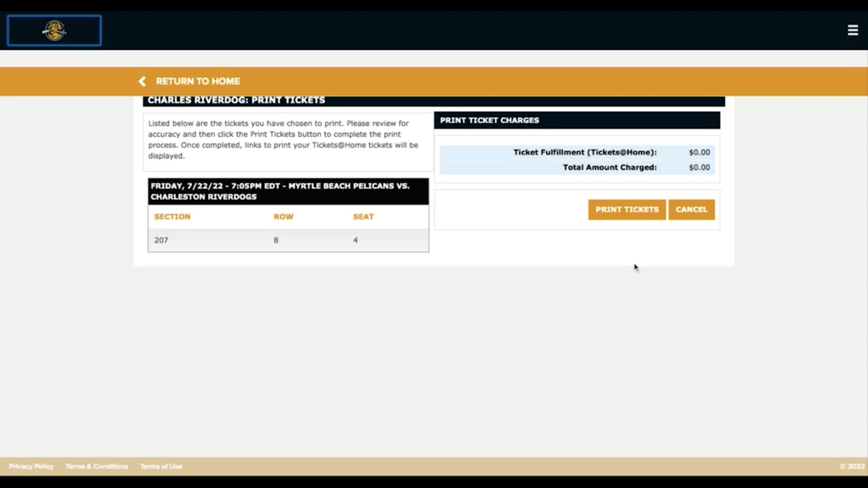Click the Ticket Fulfillment $0.00 amount
The height and width of the screenshot is (488, 868).
699,152
